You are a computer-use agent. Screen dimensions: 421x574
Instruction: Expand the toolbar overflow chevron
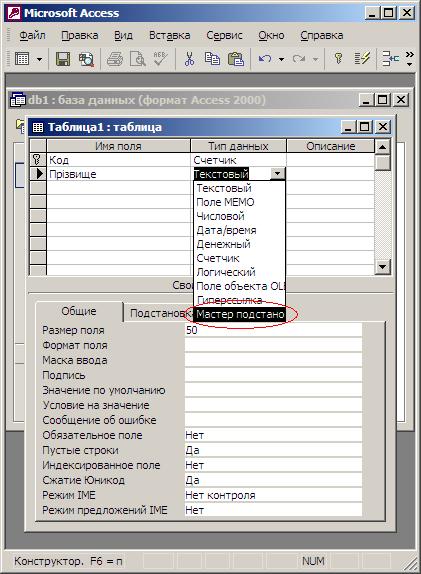click(410, 59)
